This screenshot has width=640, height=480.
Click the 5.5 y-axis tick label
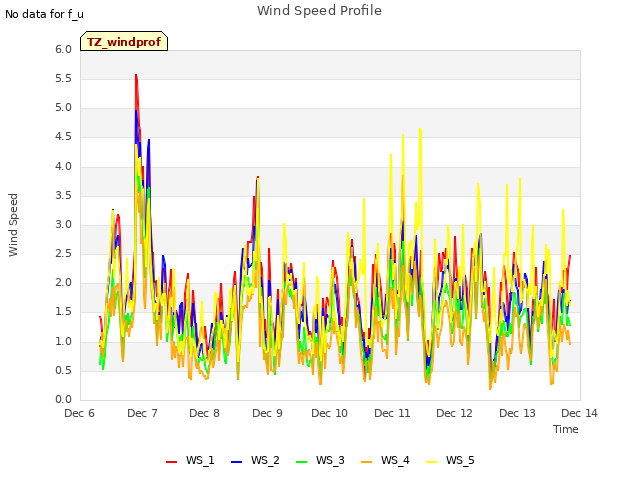(63, 78)
